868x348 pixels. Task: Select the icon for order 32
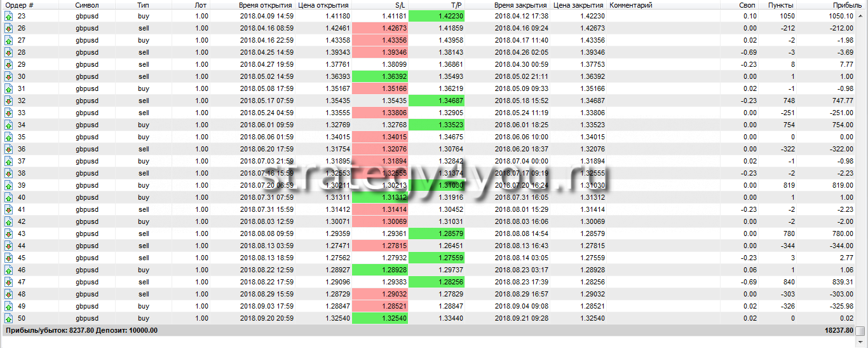pos(8,101)
